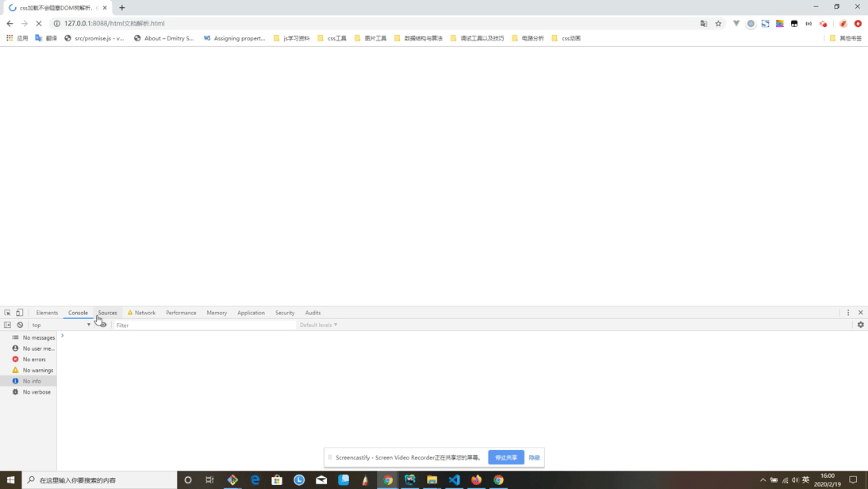The image size is (868, 489).
Task: Expand the 图片工具 bookmark folder
Action: point(371,38)
